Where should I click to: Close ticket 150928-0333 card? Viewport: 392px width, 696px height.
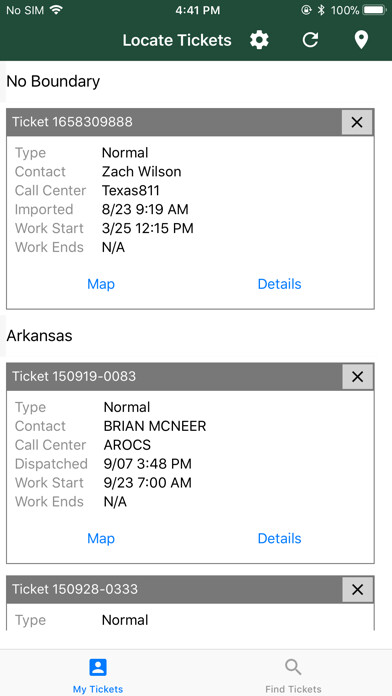click(x=357, y=589)
